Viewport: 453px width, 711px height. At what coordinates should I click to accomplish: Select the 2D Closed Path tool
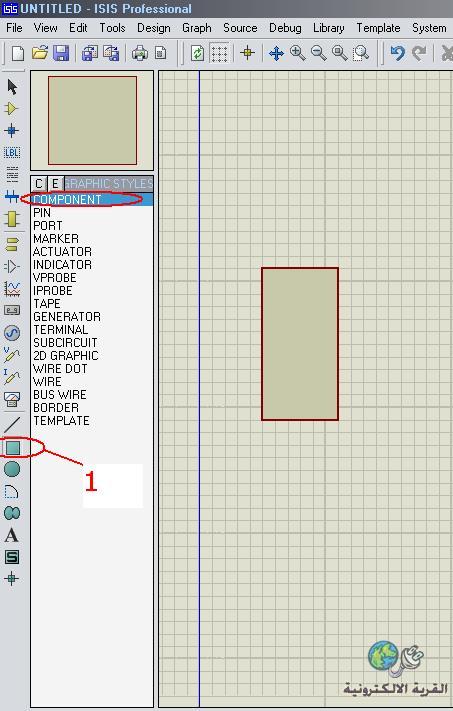[x=12, y=513]
